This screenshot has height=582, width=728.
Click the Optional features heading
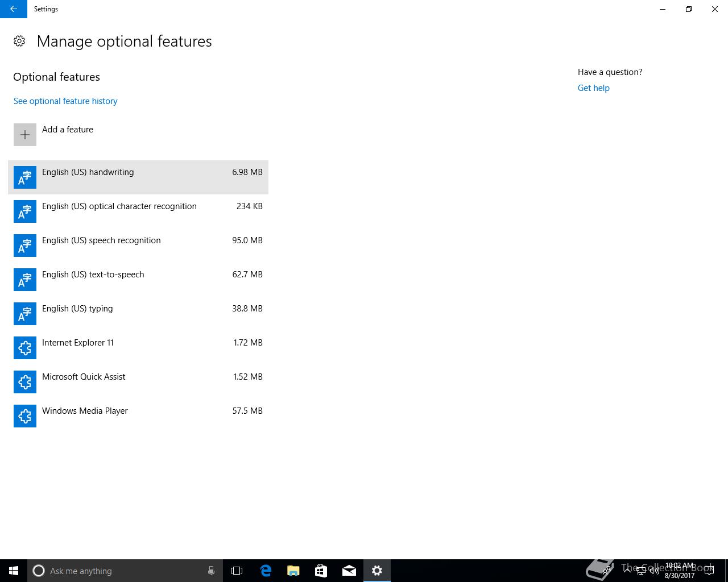tap(56, 77)
